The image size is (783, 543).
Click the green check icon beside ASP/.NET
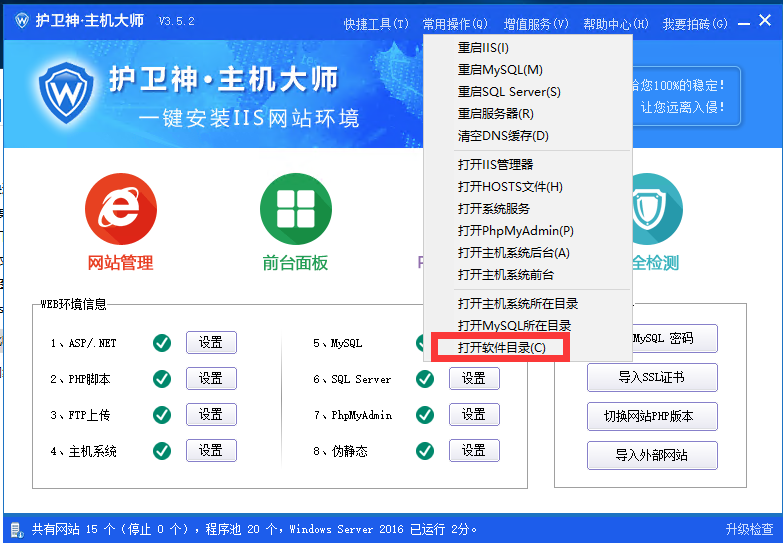tap(161, 343)
